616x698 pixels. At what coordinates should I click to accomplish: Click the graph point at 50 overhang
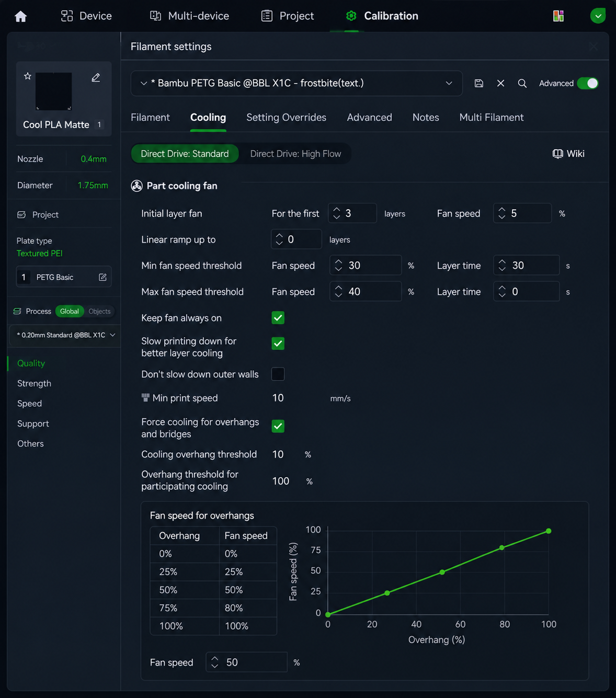pyautogui.click(x=442, y=573)
